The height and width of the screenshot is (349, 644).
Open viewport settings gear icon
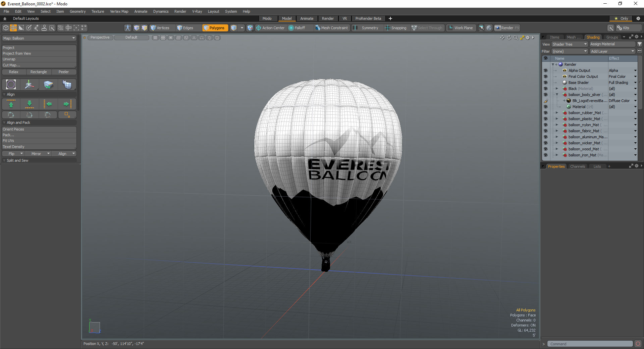[528, 38]
